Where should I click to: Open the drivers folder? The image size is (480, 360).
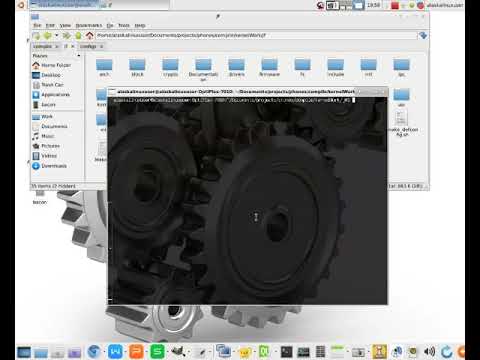coord(237,68)
